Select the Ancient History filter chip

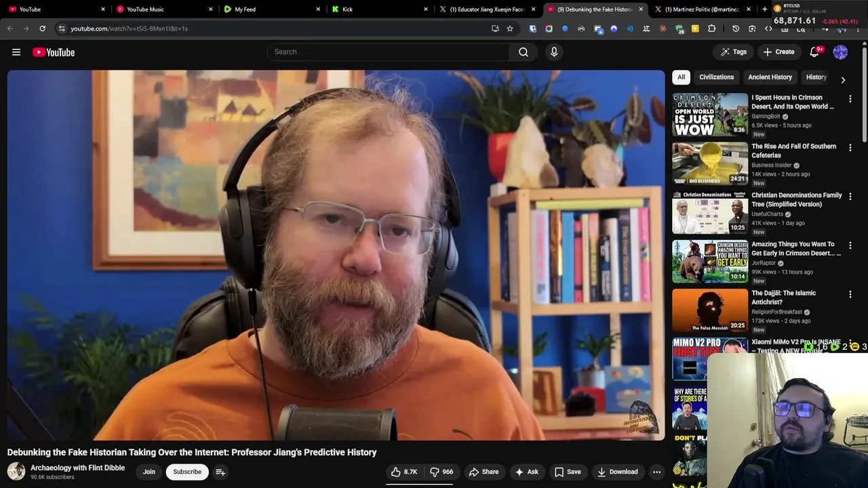(770, 77)
